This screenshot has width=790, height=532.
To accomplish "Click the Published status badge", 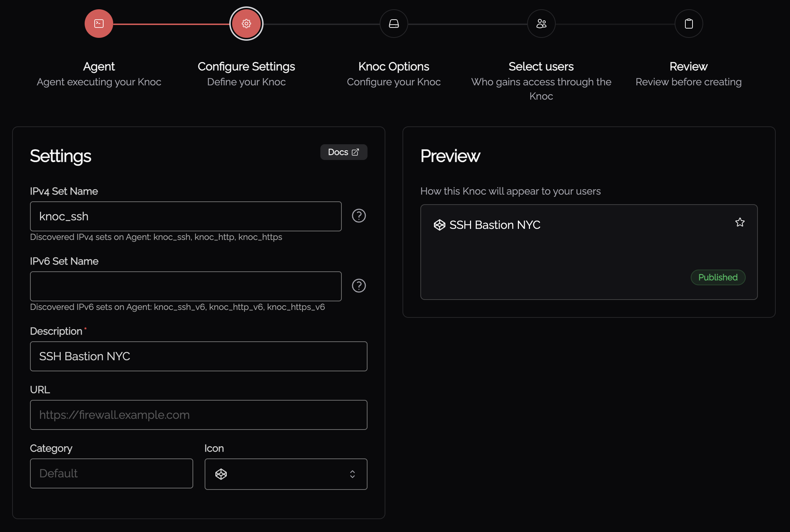I will (718, 277).
